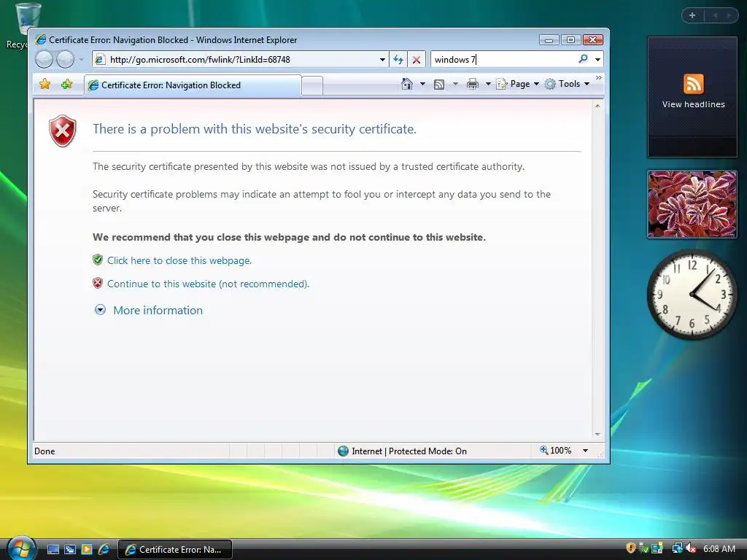Launch Internet Explorer from quick launch
This screenshot has width=747, height=560.
[x=104, y=549]
